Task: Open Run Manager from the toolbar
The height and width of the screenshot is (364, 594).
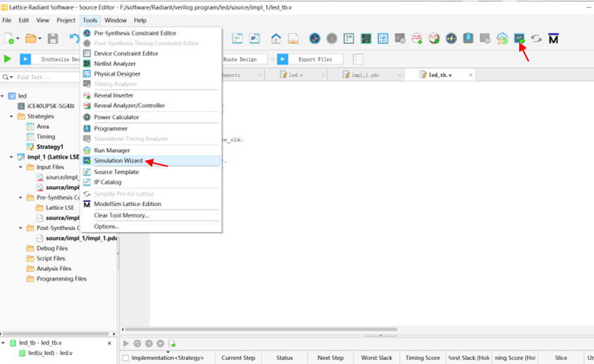Action: point(502,38)
